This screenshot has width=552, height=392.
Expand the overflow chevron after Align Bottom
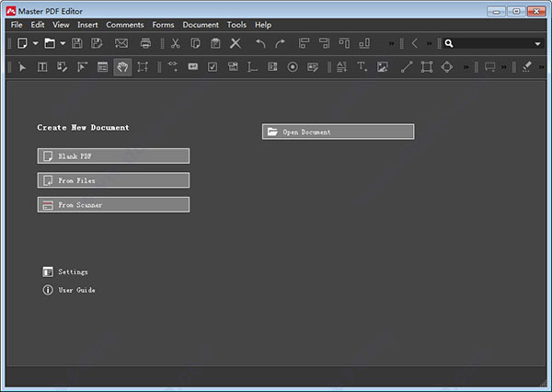click(391, 43)
